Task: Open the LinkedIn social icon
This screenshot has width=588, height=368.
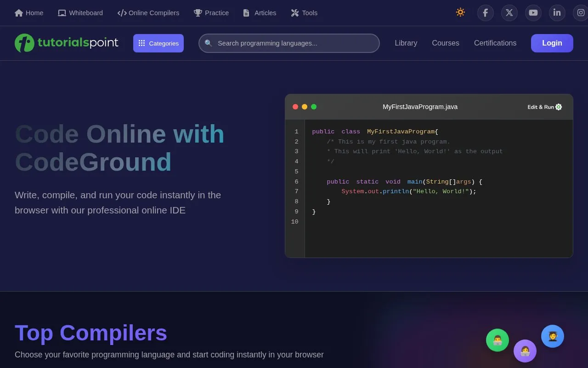Action: click(x=557, y=13)
